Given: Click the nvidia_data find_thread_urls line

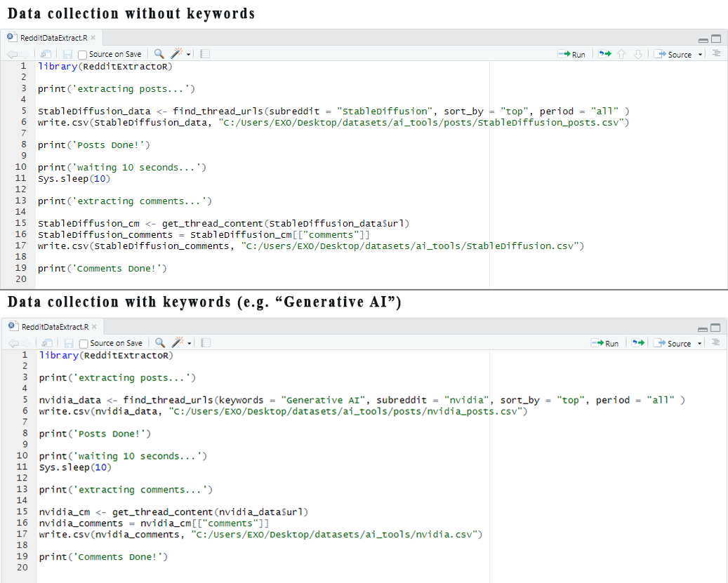Looking at the screenshot, I should pyautogui.click(x=362, y=401).
